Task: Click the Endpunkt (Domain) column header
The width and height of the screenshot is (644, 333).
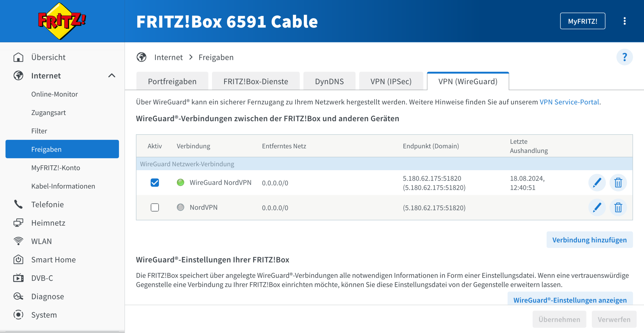Action: pos(431,146)
